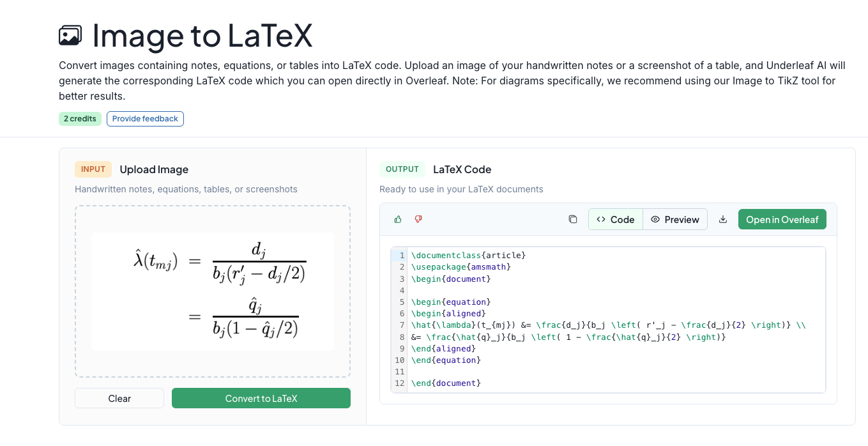Copy the LaTeX code with the copy icon
Screen dimensions: 868x446
pos(572,219)
